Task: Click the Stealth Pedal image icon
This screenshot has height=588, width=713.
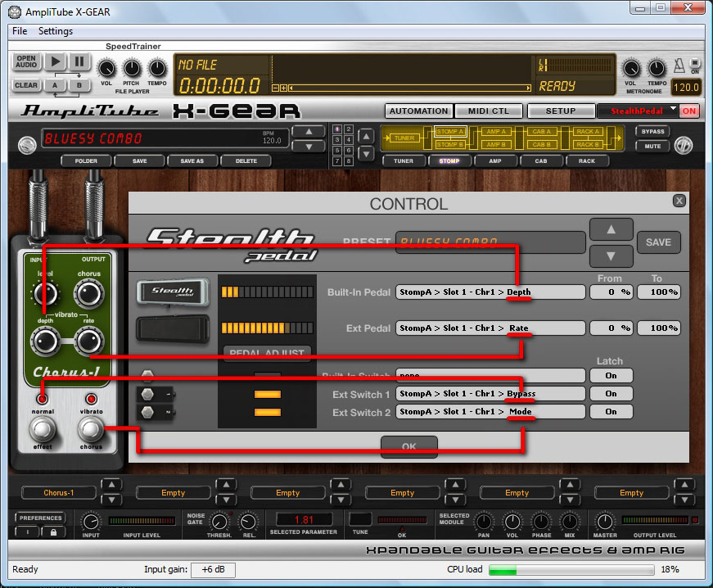Action: [x=173, y=291]
